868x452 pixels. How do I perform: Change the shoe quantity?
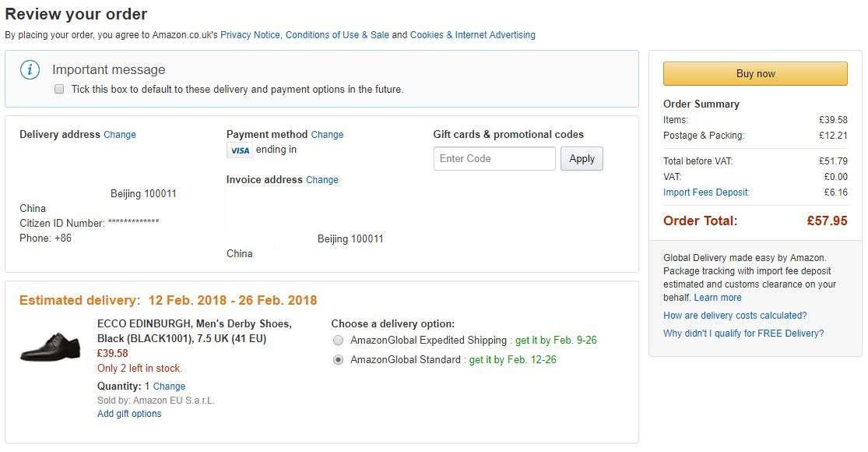click(169, 387)
